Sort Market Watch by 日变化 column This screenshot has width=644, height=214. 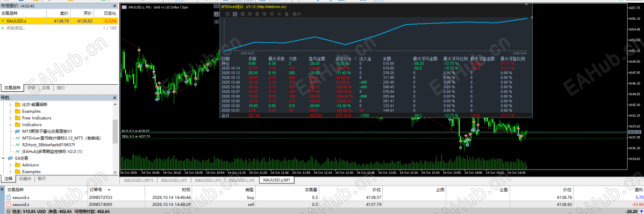111,13
